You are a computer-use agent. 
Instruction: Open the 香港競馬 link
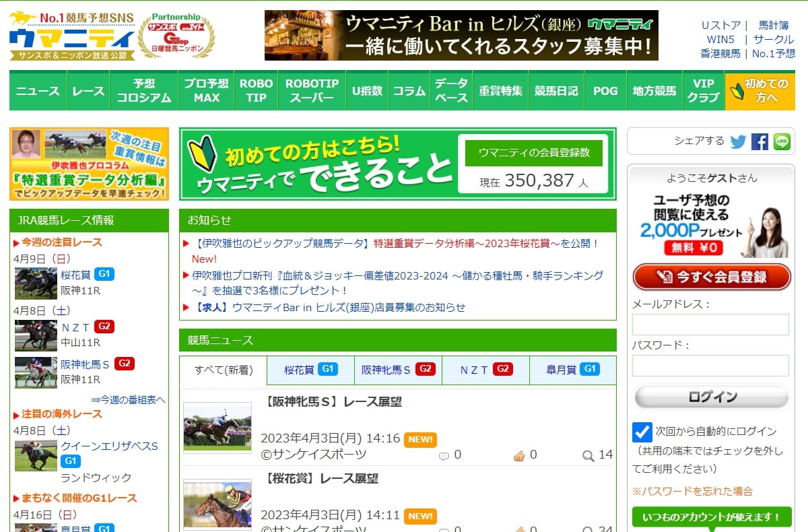click(x=720, y=53)
